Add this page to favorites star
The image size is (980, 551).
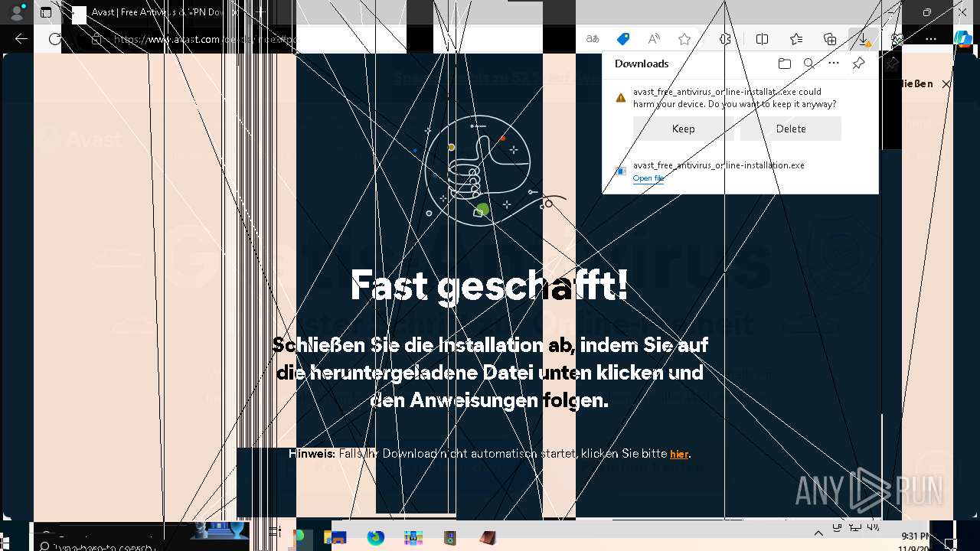click(684, 39)
